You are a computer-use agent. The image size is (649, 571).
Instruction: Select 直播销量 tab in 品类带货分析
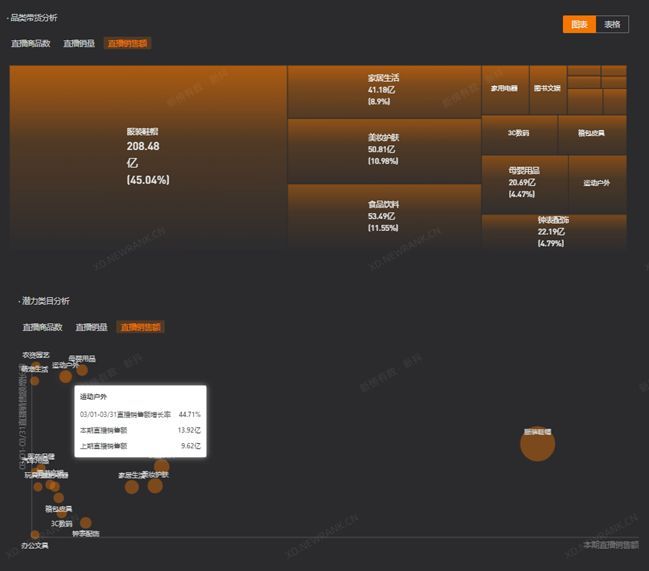(x=79, y=44)
